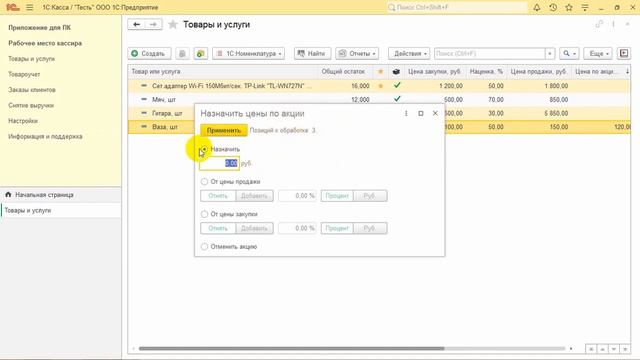Click the price input field in rubles

pyautogui.click(x=219, y=163)
